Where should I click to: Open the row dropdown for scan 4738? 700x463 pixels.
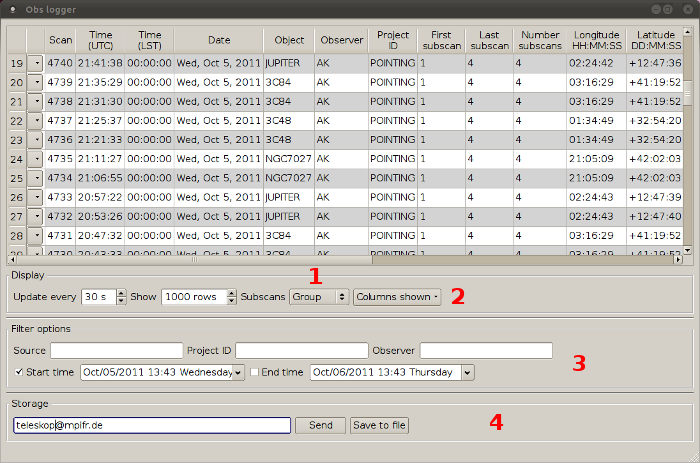(35, 102)
